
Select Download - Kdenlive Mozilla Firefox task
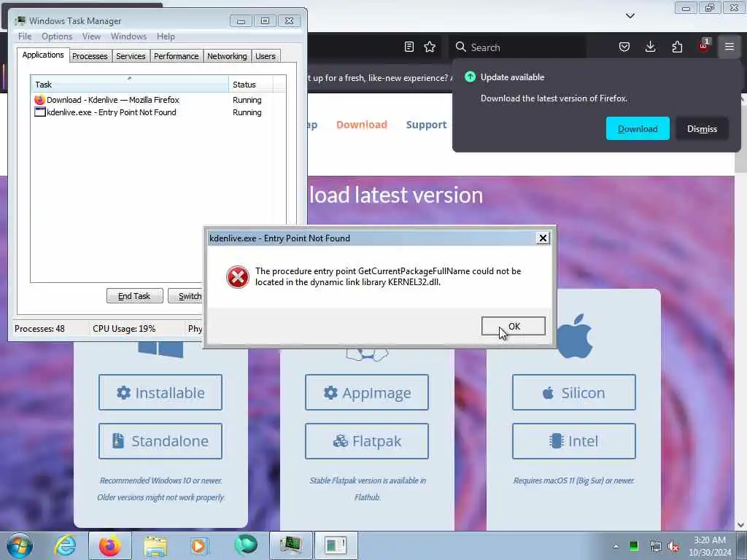158,100
